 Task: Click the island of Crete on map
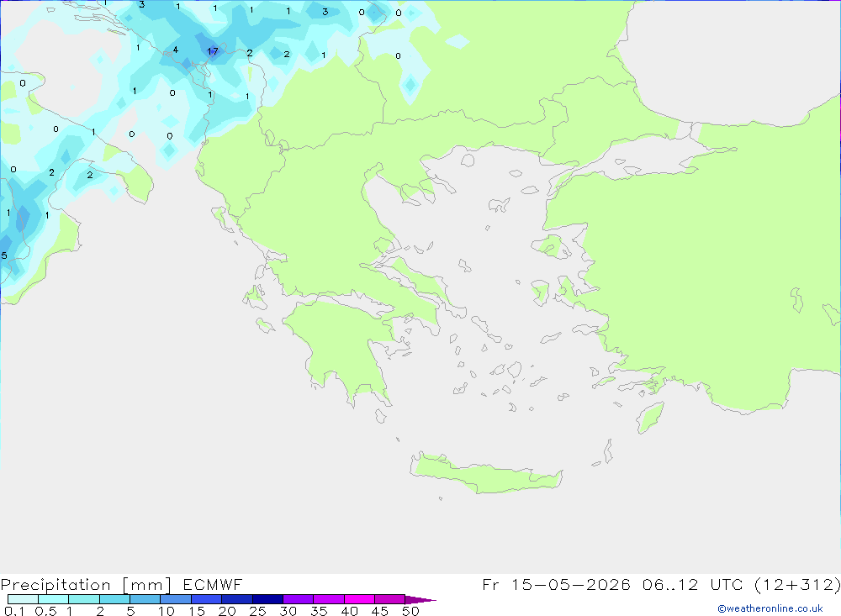coord(485,475)
